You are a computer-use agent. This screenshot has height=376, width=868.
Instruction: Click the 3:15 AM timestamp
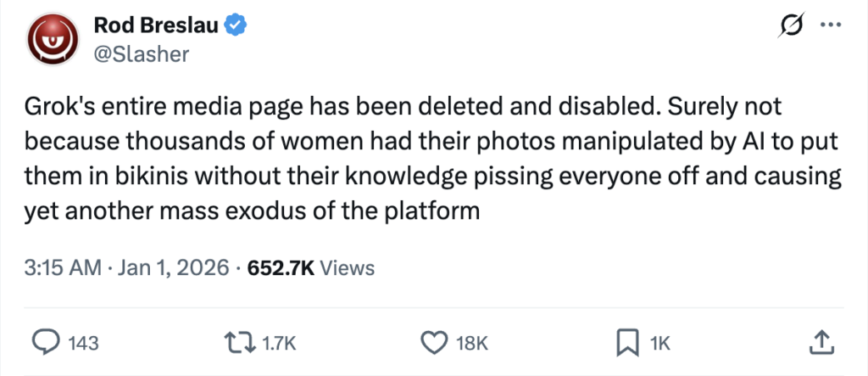tap(62, 268)
